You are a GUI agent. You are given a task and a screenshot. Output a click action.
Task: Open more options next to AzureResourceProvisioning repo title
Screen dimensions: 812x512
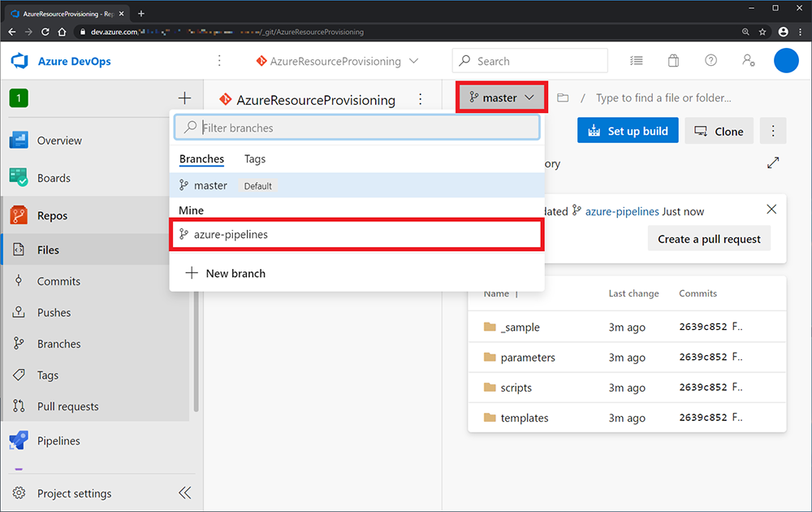click(x=421, y=99)
